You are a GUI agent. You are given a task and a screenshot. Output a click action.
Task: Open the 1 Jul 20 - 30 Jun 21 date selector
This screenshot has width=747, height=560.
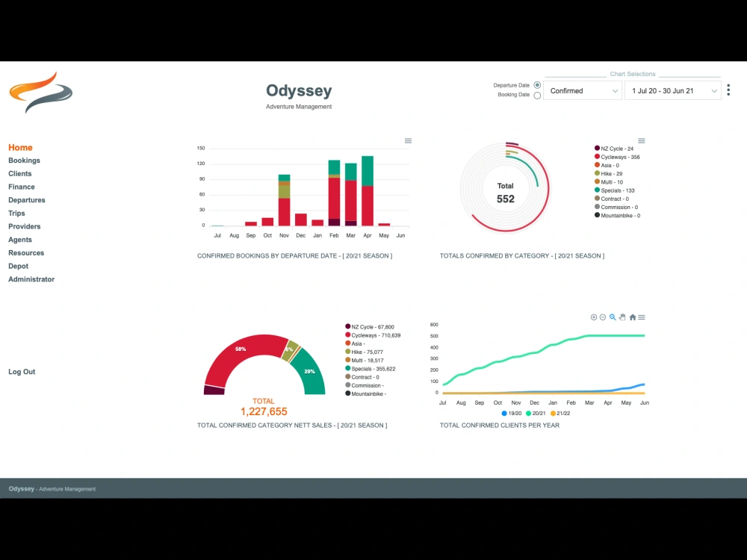pos(672,90)
